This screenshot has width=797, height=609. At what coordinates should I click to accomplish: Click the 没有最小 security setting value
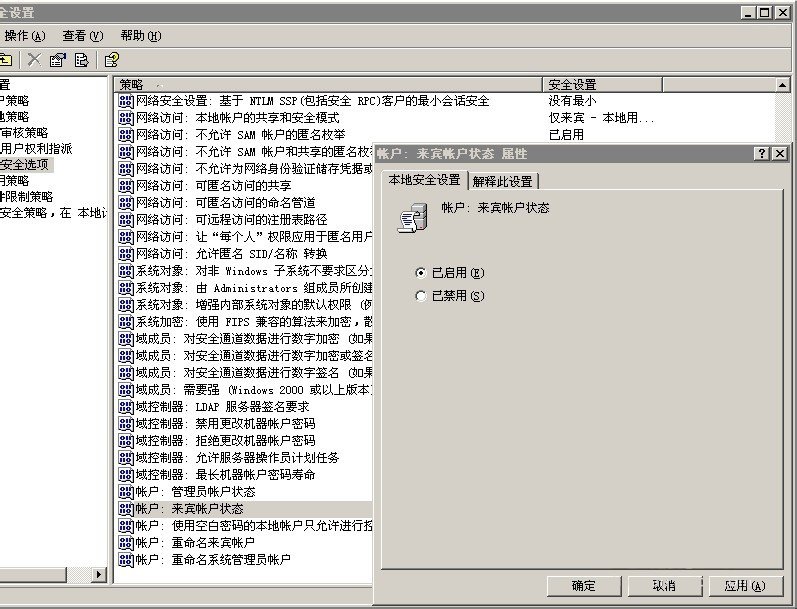pos(572,101)
